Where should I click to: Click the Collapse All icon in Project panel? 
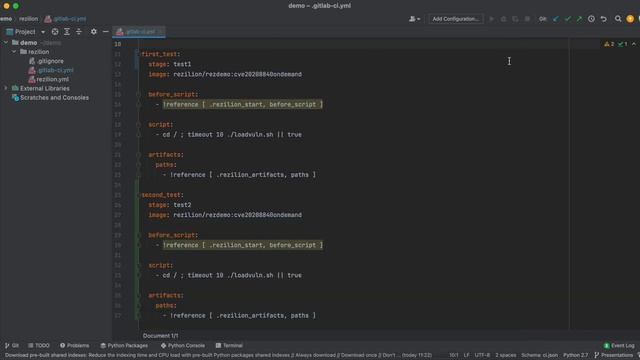click(x=79, y=31)
